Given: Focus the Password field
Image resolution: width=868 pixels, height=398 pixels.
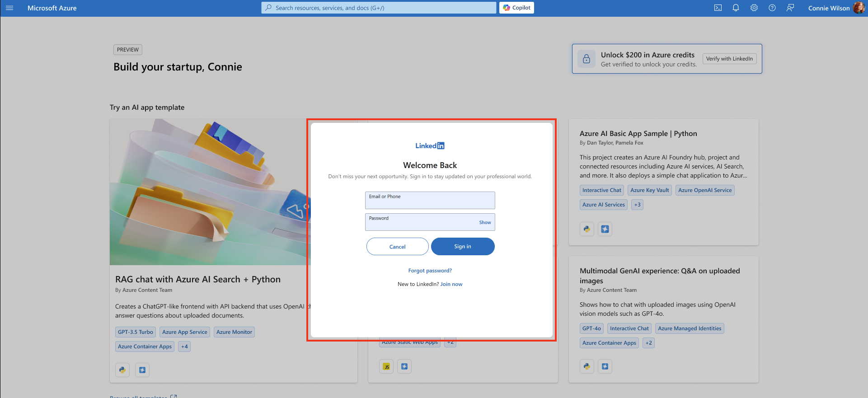Looking at the screenshot, I should (x=430, y=222).
